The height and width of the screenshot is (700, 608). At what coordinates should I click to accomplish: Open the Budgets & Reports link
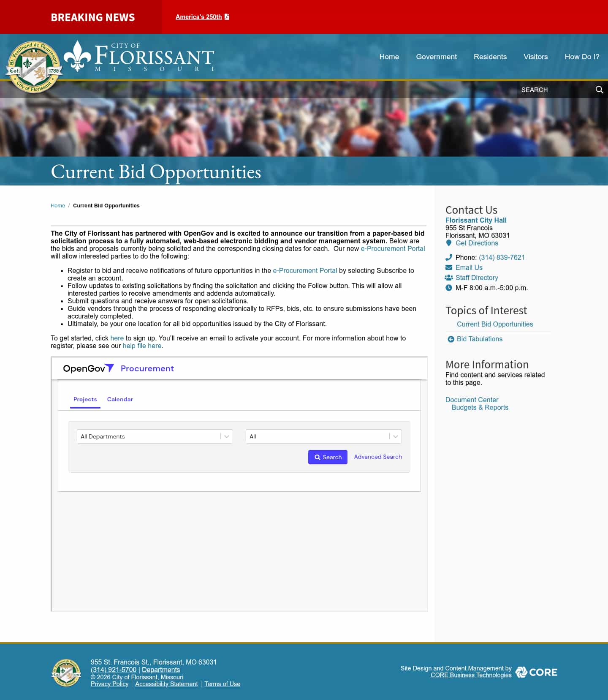click(480, 407)
